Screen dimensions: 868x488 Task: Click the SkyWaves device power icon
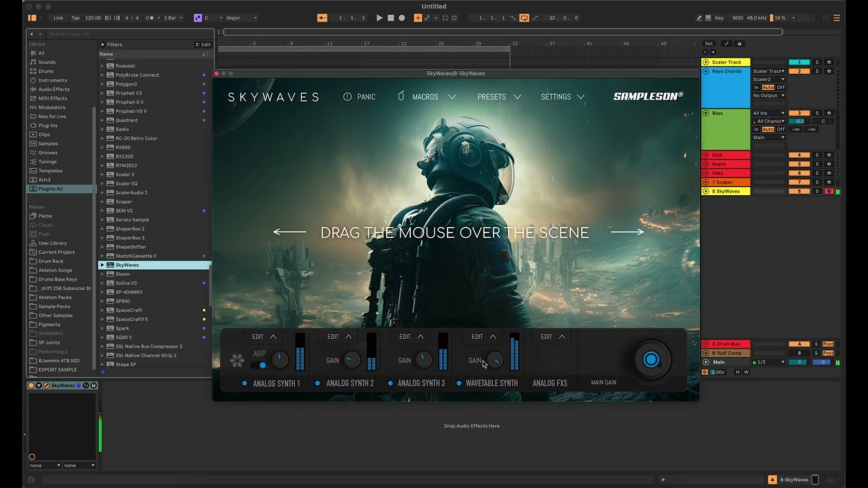tap(31, 386)
